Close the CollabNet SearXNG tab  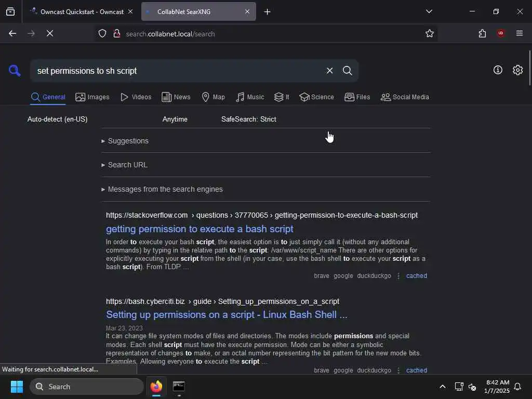[247, 11]
